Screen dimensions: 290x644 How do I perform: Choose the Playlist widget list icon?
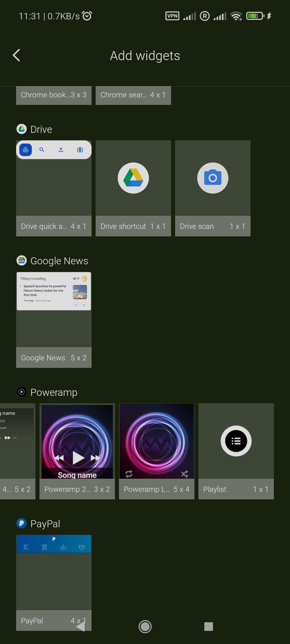click(236, 441)
